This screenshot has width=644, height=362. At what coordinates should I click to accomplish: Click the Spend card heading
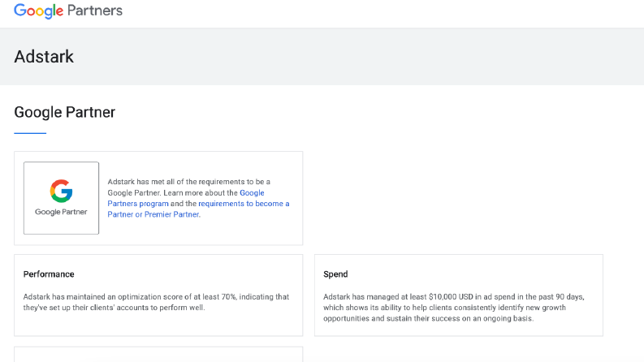(x=335, y=274)
